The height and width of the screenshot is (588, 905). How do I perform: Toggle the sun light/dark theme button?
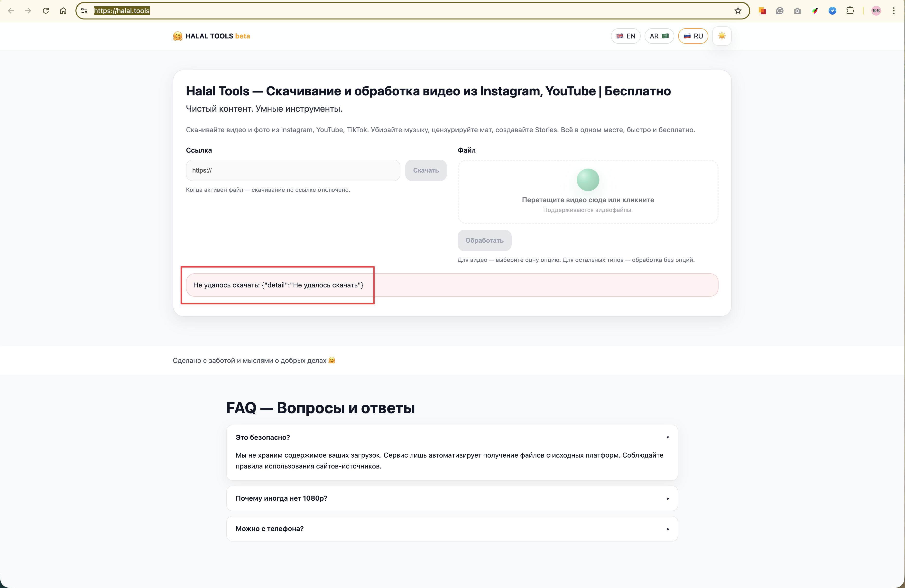[721, 36]
